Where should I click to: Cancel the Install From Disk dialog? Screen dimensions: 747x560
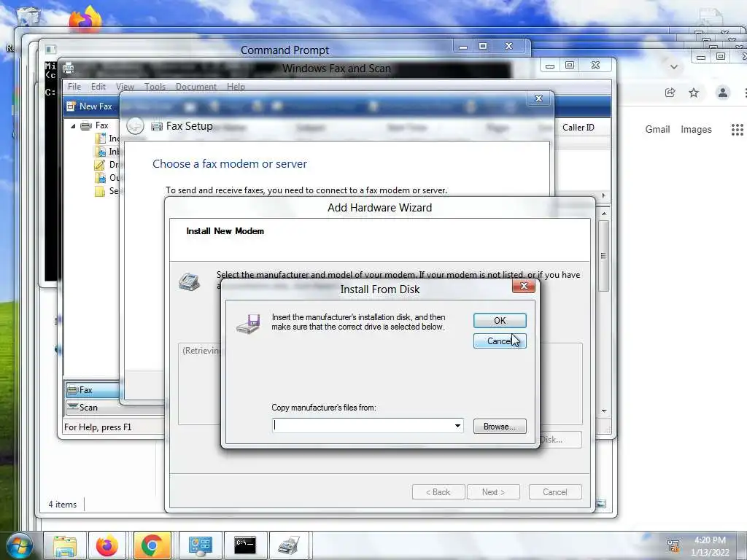pos(500,341)
